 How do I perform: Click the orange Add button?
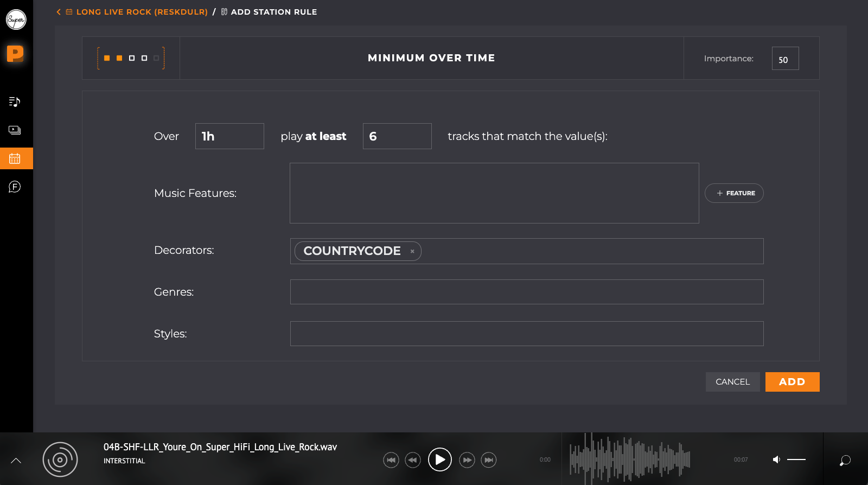tap(793, 382)
